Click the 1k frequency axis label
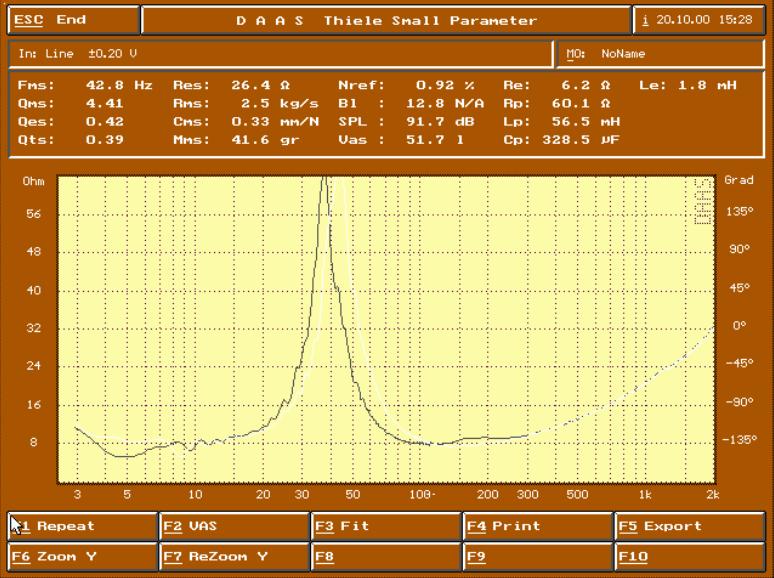This screenshot has height=578, width=774. [x=646, y=495]
